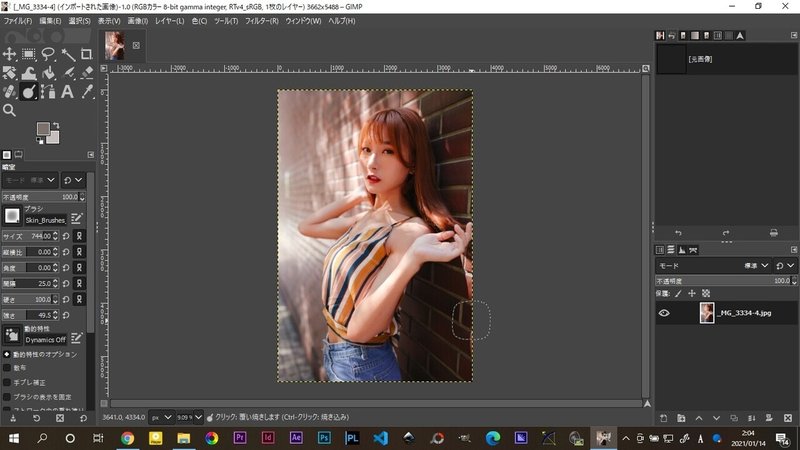The width and height of the screenshot is (800, 450).
Task: Select the Color Picker eyedropper tool
Action: pos(87,92)
